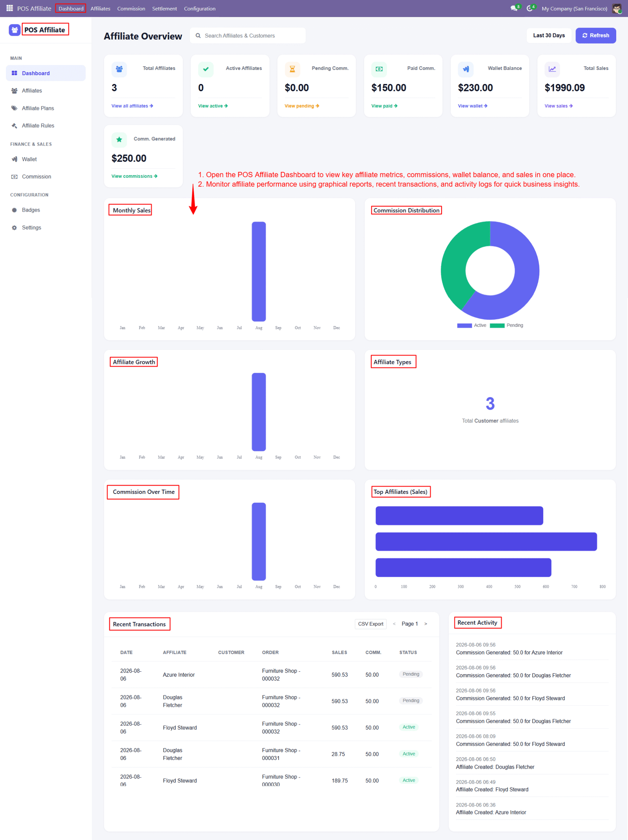Click the Refresh button
The height and width of the screenshot is (840, 628).
[595, 35]
